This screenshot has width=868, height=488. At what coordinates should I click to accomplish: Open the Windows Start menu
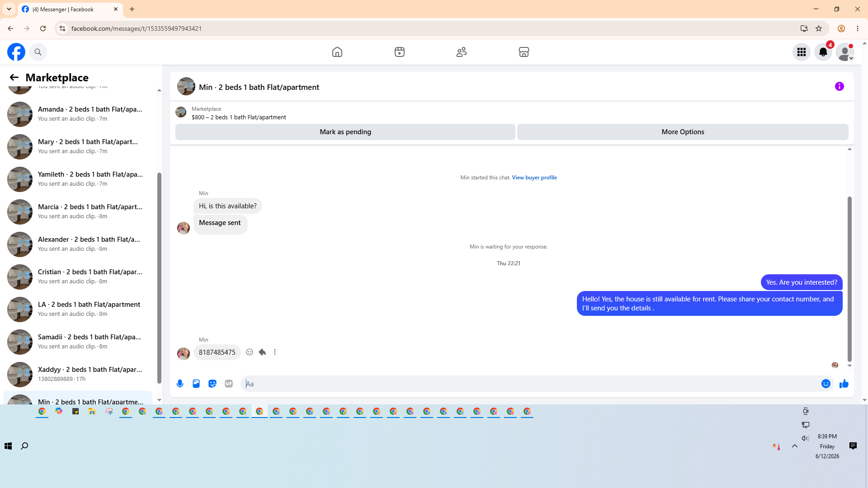tap(8, 446)
